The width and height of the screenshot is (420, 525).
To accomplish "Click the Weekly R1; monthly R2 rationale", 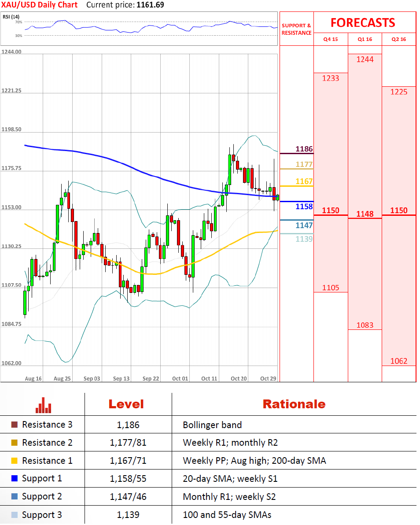I will [x=230, y=443].
